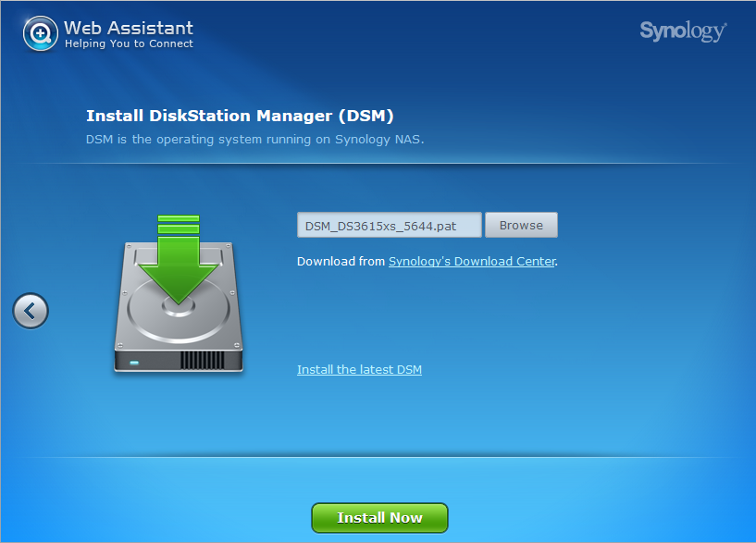The height and width of the screenshot is (543, 756).
Task: Click the hard drive download illustration
Action: coord(179,293)
